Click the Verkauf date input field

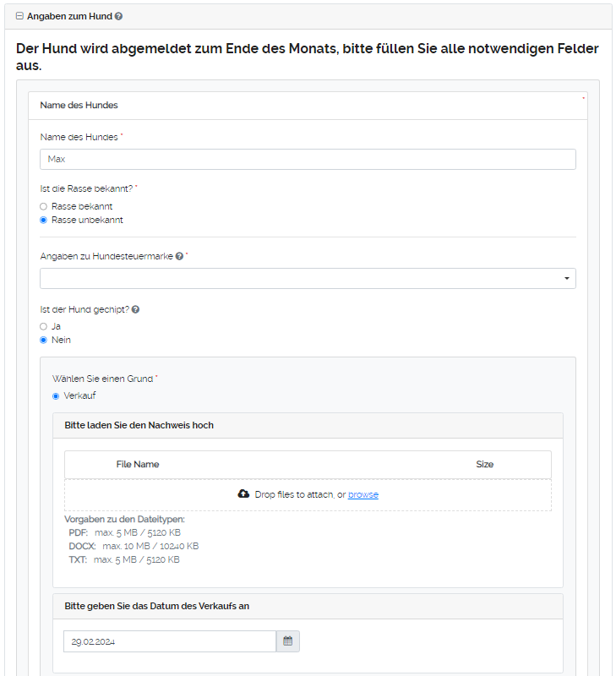click(169, 641)
